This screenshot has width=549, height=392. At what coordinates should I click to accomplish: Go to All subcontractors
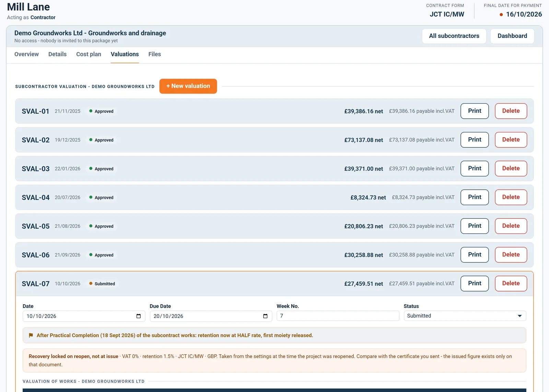[x=454, y=36]
